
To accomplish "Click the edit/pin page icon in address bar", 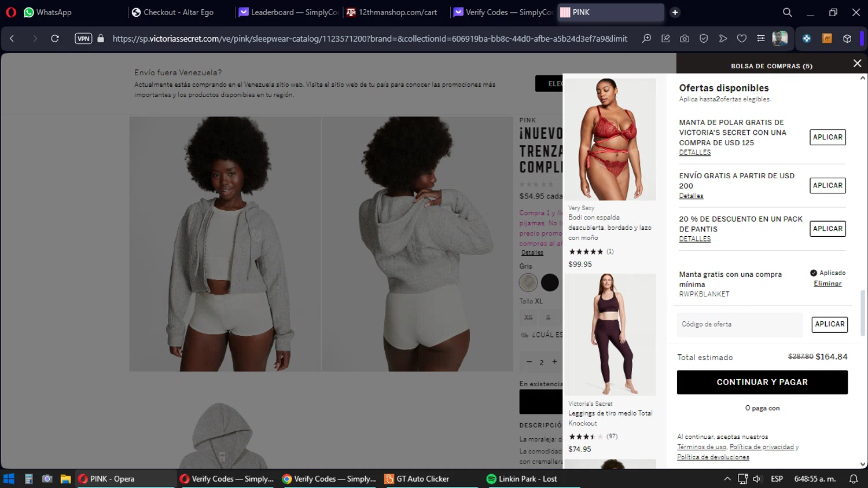I will 665,39.
